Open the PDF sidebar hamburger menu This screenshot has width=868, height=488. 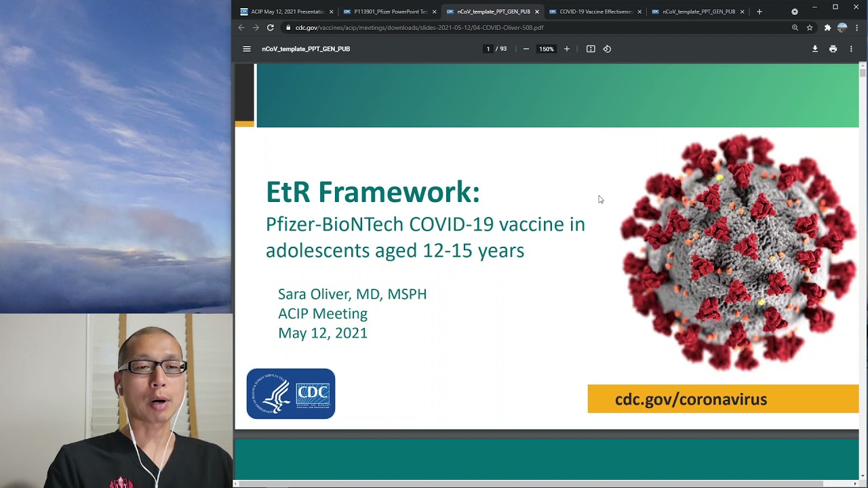click(247, 49)
